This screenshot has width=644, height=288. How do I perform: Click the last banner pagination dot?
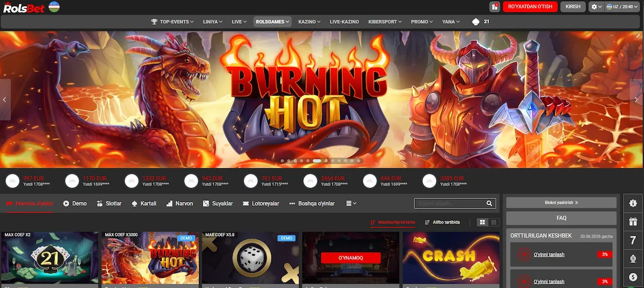point(359,161)
